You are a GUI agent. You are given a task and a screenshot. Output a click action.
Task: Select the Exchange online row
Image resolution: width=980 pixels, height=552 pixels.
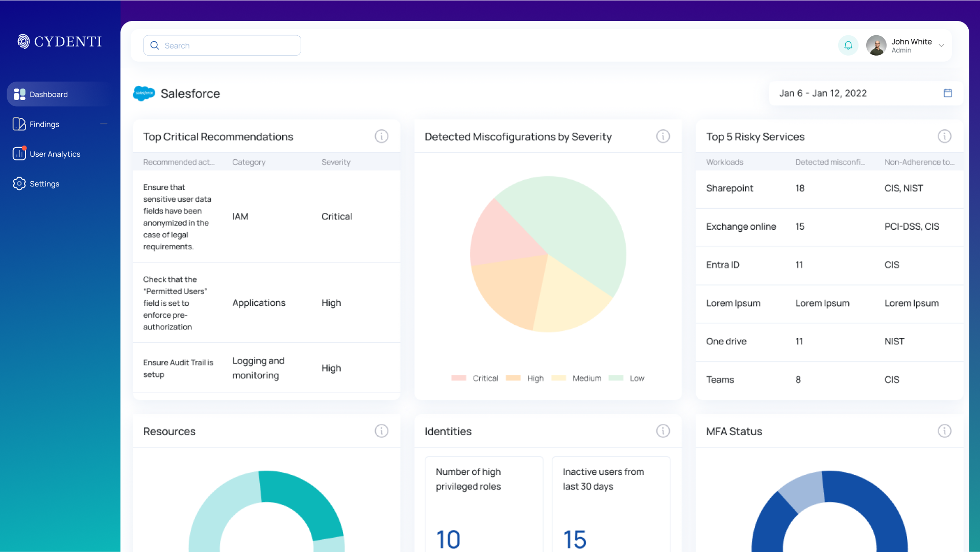coord(829,227)
